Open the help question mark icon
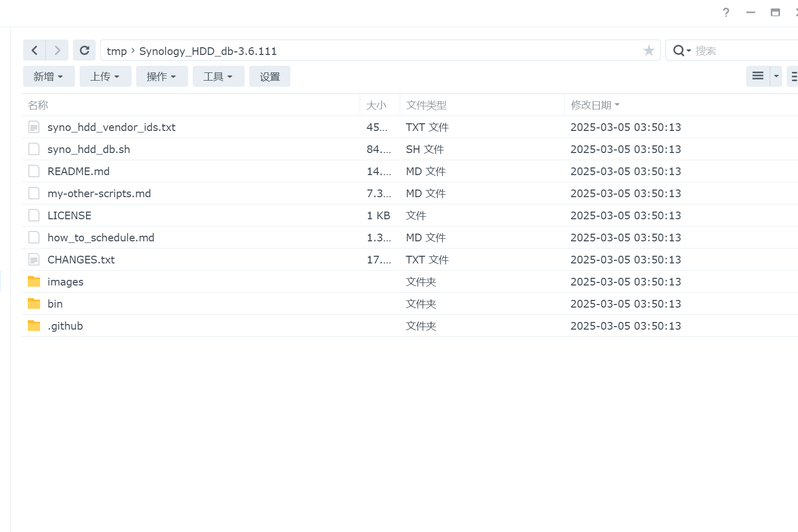The width and height of the screenshot is (798, 532). (x=726, y=12)
